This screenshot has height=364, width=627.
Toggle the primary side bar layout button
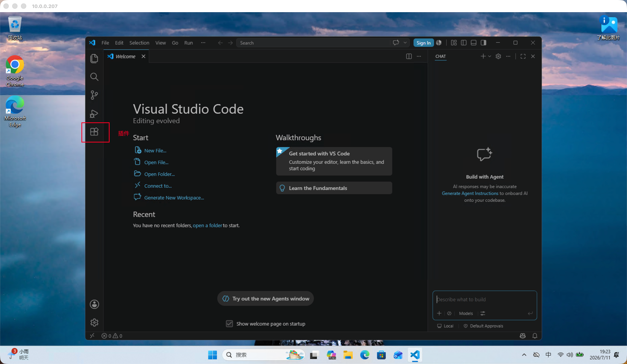pos(464,43)
